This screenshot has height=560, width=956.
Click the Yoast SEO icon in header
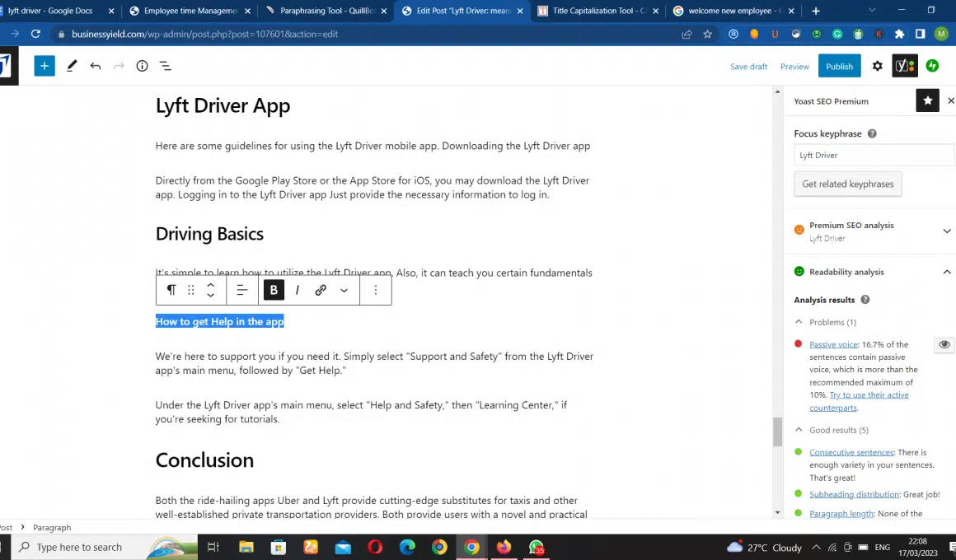pyautogui.click(x=904, y=66)
